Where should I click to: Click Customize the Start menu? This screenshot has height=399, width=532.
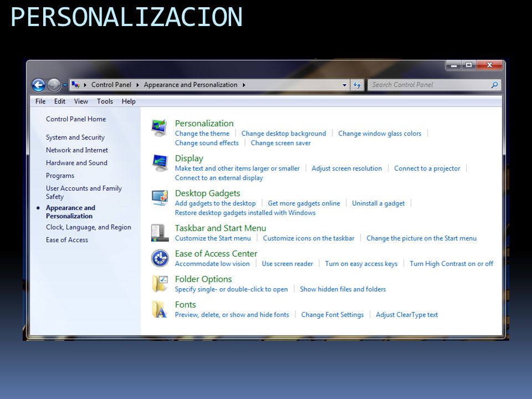coord(213,238)
